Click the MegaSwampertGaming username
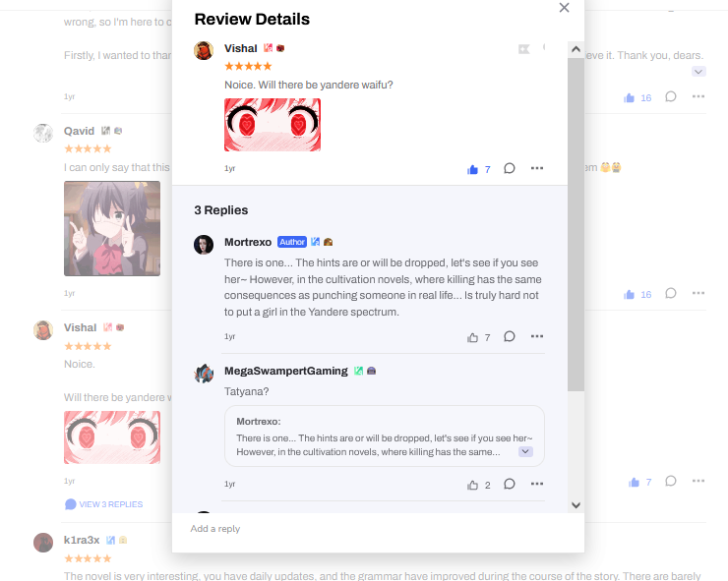Screen dimensions: 728x581 pos(286,371)
